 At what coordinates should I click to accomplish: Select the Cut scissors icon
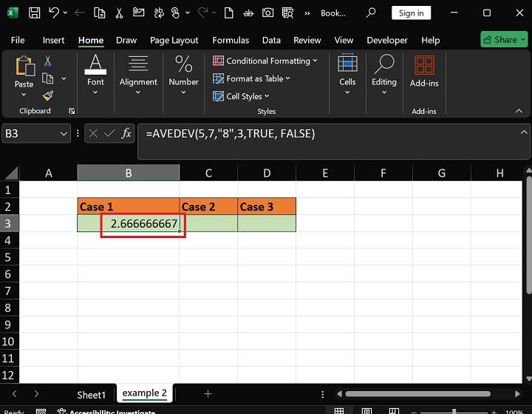[x=48, y=61]
